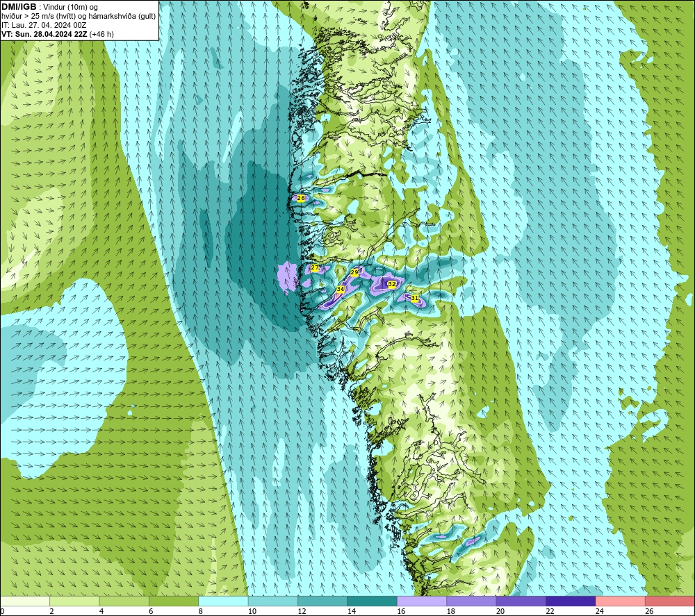Click the yellow gust label 31
This screenshot has height=616, width=695.
pos(414,298)
